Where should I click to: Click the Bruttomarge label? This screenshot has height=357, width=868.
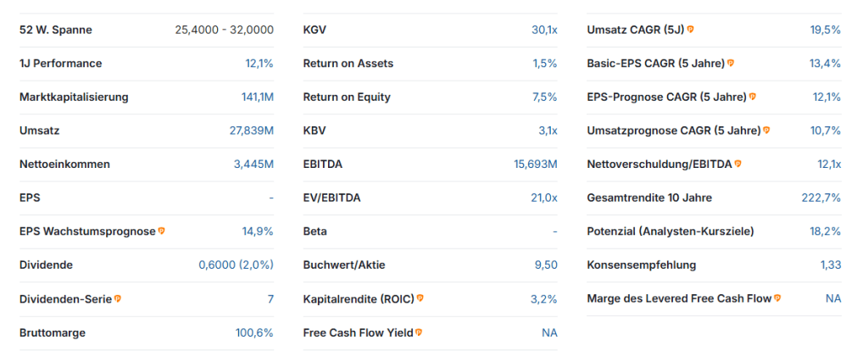click(x=53, y=332)
